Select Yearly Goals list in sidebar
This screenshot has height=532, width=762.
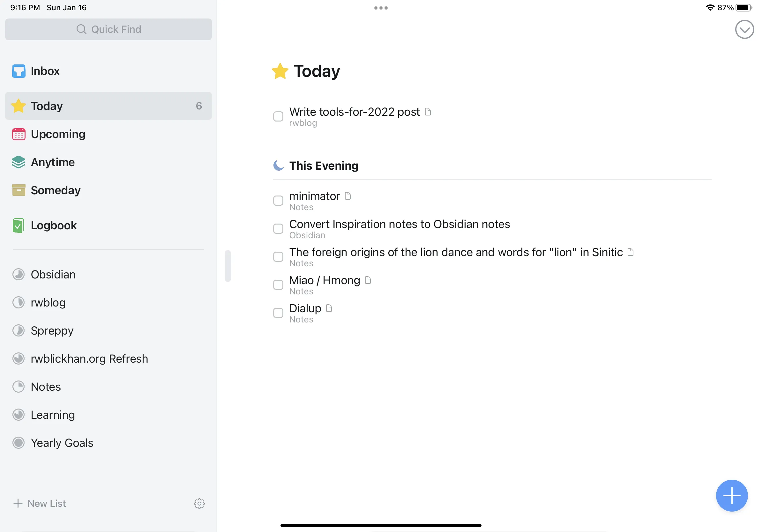click(62, 443)
